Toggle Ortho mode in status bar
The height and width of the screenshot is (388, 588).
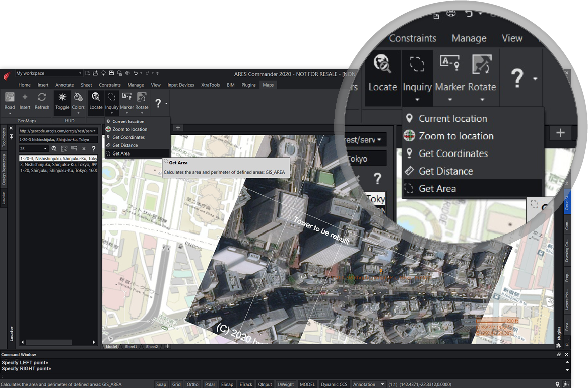click(x=192, y=384)
